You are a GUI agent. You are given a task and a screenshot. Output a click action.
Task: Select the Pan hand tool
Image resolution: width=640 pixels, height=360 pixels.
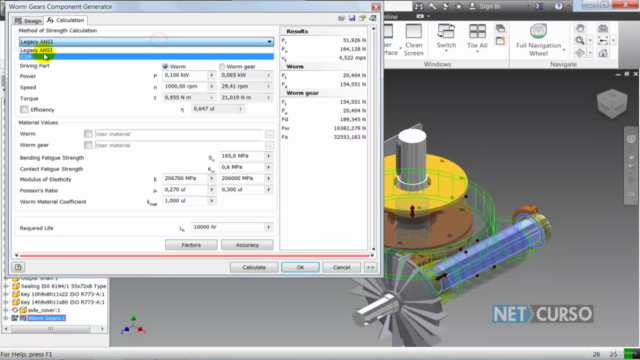click(x=580, y=28)
